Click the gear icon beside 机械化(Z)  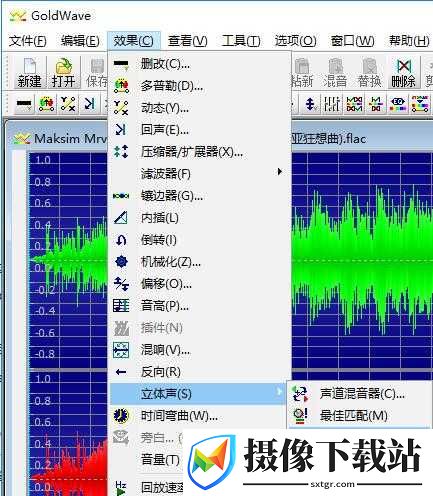pyautogui.click(x=121, y=262)
